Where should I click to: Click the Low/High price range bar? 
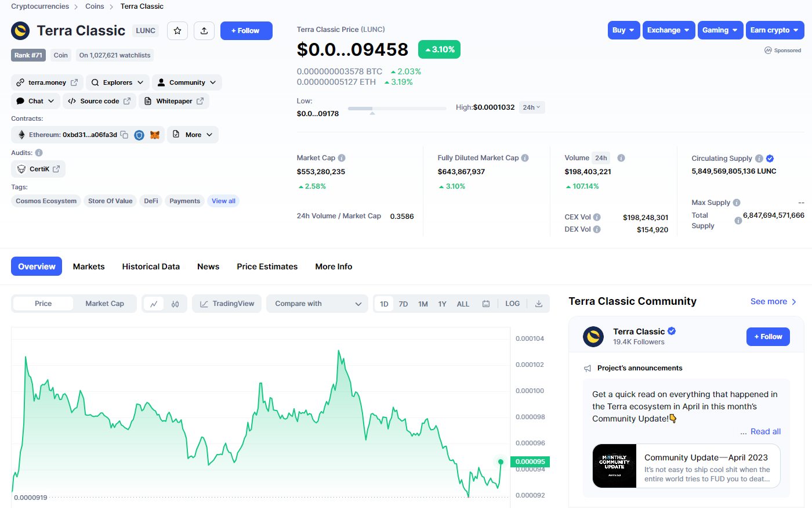point(397,109)
